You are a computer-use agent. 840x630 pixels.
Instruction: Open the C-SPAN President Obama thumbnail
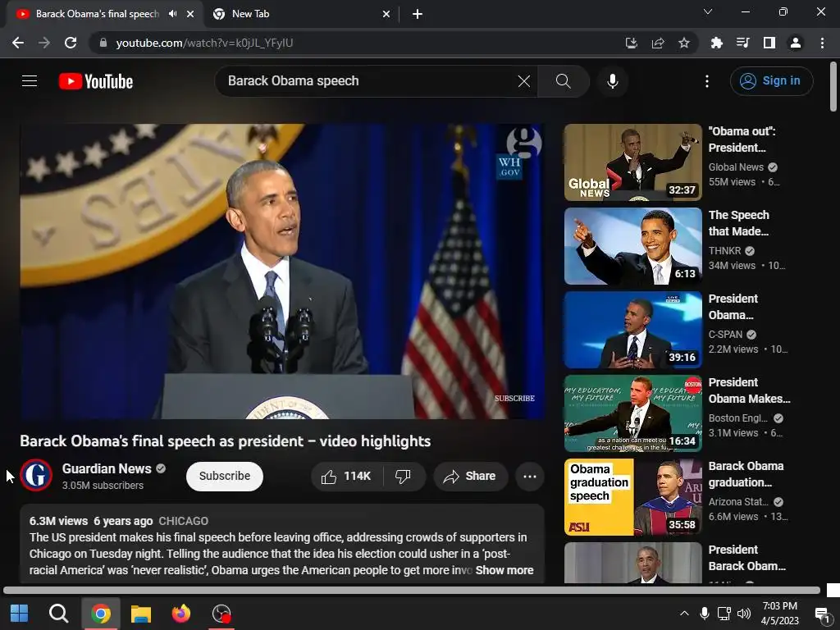pos(632,330)
